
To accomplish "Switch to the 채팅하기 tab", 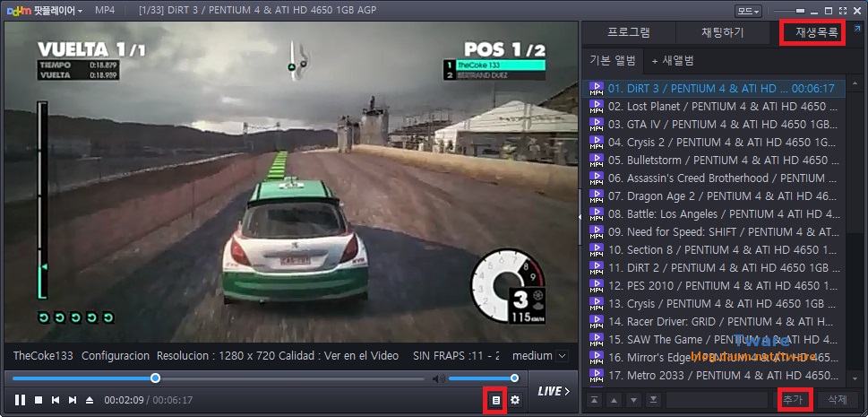I will pos(722,32).
